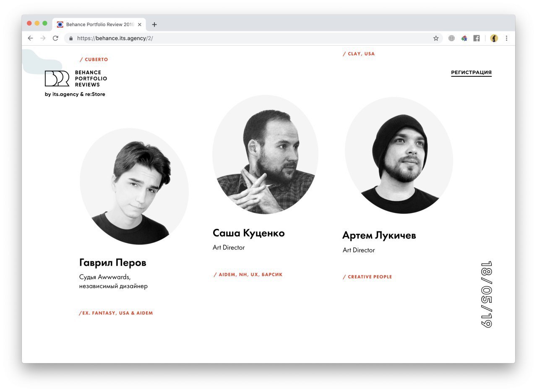Open the Chrome profile avatar
537x392 pixels.
[494, 38]
